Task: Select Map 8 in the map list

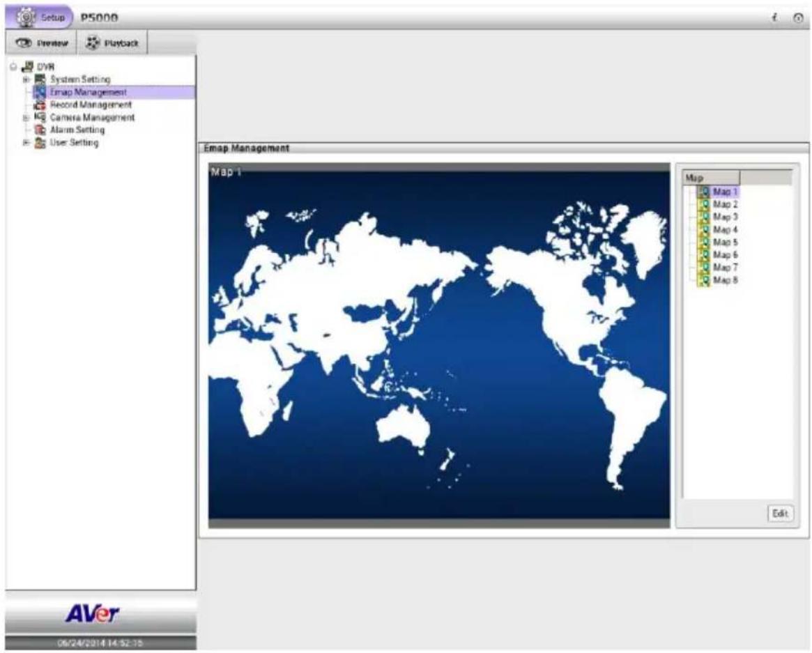Action: click(725, 280)
